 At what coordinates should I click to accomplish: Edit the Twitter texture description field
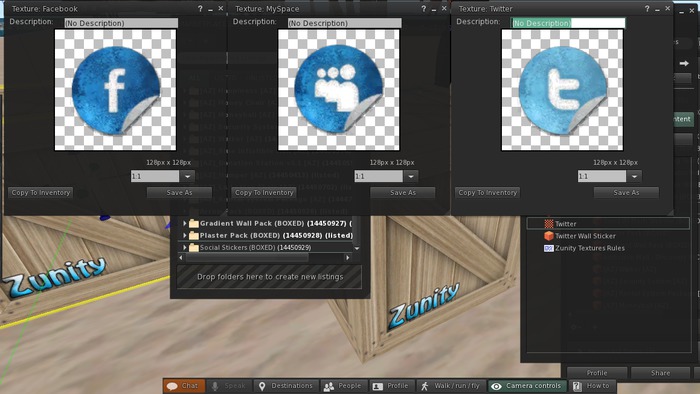(x=568, y=23)
